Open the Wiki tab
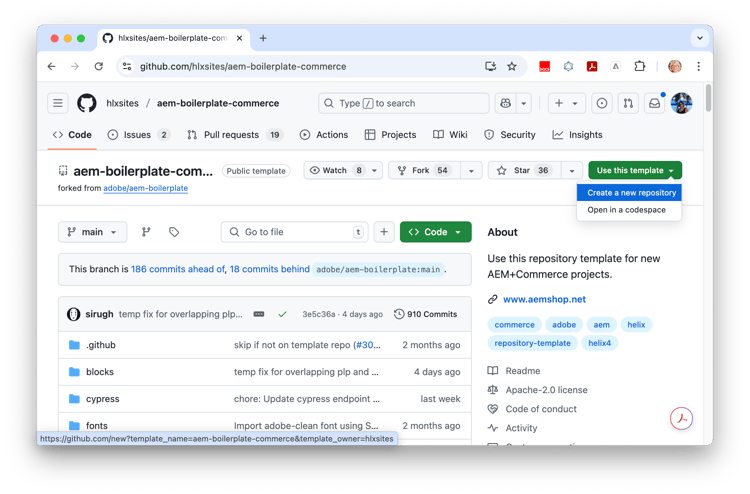 coord(450,135)
